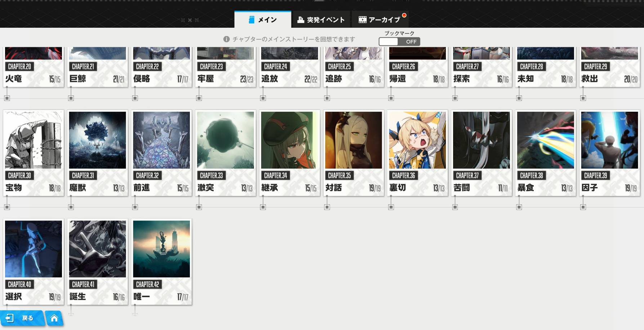Open Chapter 42 唯一 story card
Viewport: 644px width, 330px height.
tap(162, 262)
